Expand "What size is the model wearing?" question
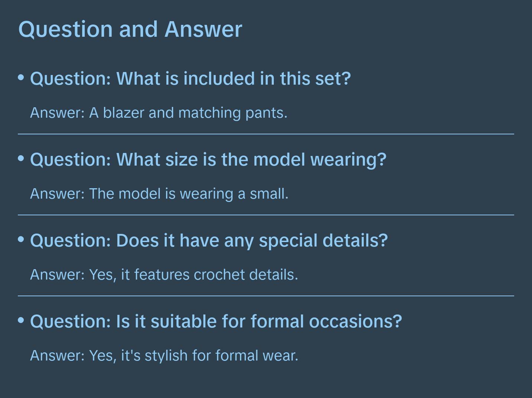Image resolution: width=532 pixels, height=398 pixels. coord(208,160)
